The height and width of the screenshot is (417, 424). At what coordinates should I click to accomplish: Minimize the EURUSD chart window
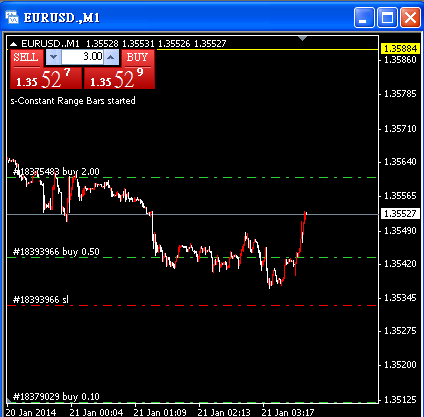(364, 18)
